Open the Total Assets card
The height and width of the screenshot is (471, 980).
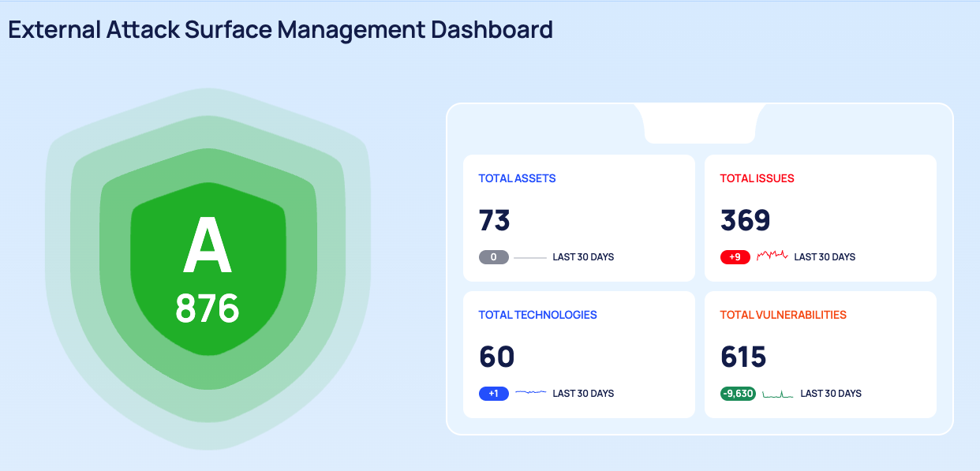pyautogui.click(x=579, y=218)
